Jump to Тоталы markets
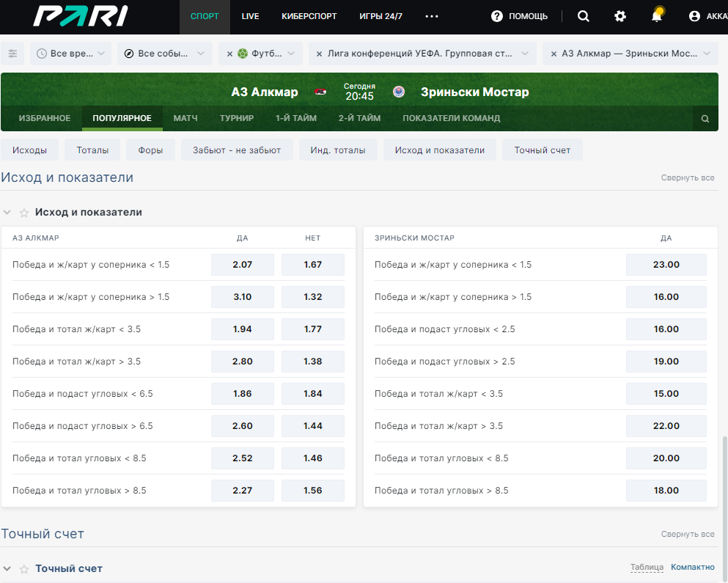The height and width of the screenshot is (583, 728). click(x=92, y=150)
